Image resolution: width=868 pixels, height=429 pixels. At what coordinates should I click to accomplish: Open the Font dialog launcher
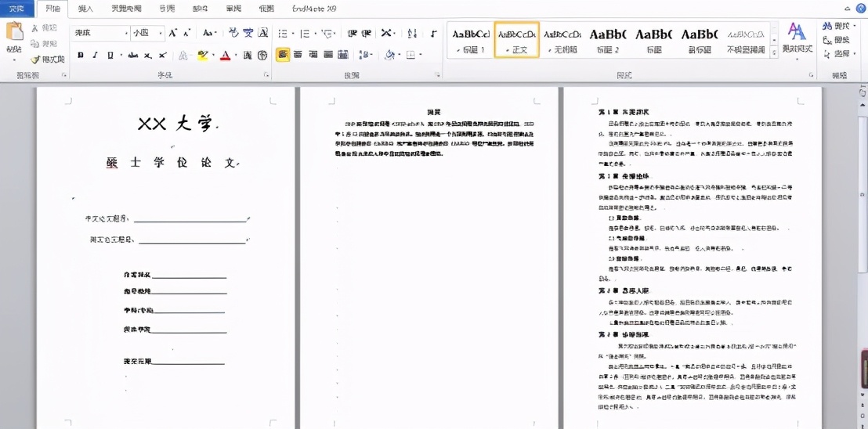point(266,74)
